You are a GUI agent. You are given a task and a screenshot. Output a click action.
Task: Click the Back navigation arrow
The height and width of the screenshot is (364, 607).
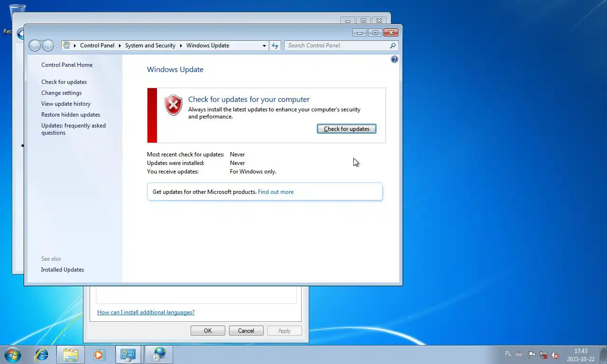35,45
